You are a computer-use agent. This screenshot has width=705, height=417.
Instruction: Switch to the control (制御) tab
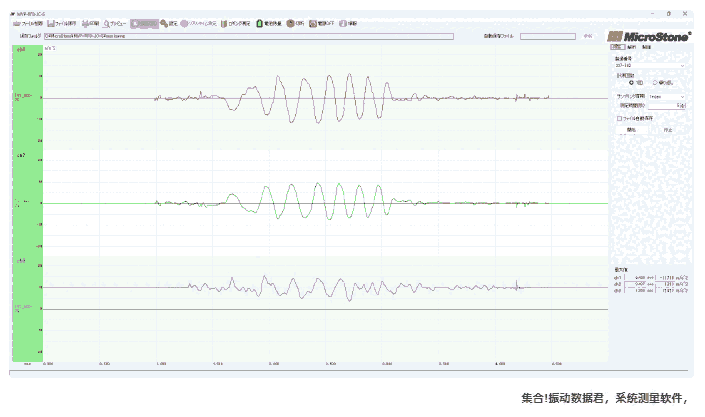click(x=646, y=47)
